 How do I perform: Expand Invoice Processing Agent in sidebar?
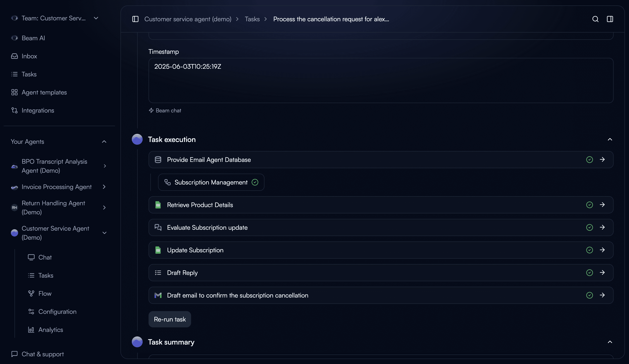tap(104, 187)
